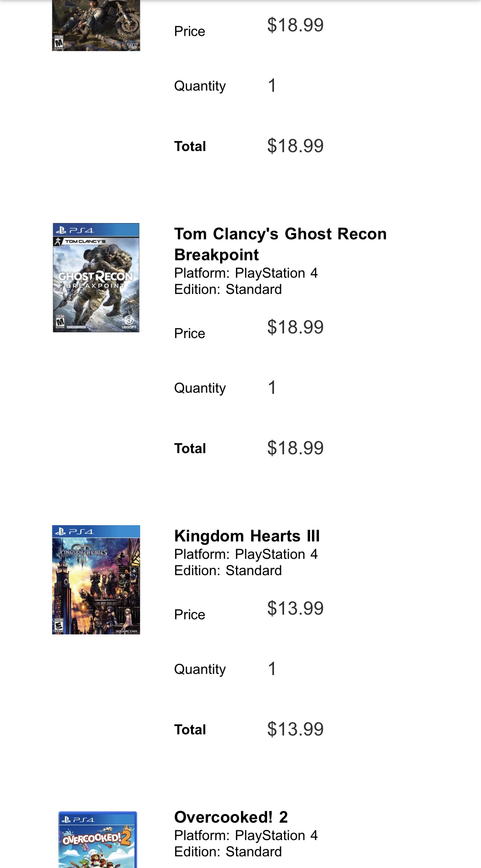The image size is (481, 868).
Task: Tap the platform line under Kingdom Hearts III
Action: pos(246,554)
